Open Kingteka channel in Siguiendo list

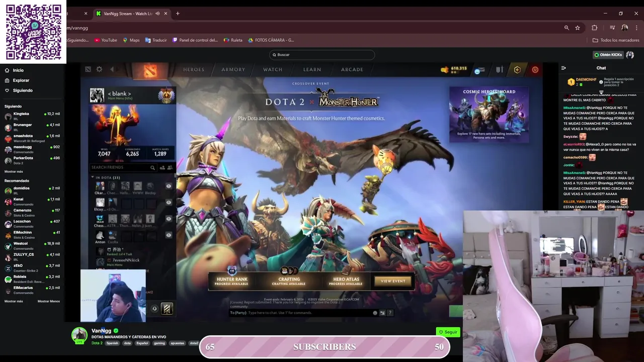(x=32, y=116)
